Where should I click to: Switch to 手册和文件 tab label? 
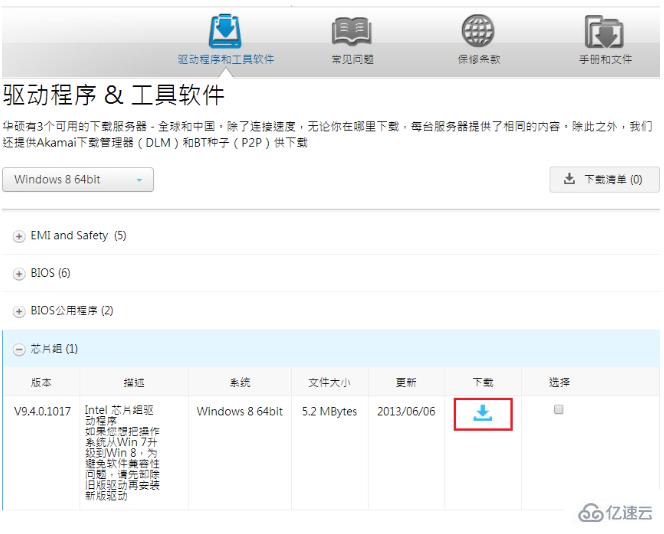pos(605,59)
